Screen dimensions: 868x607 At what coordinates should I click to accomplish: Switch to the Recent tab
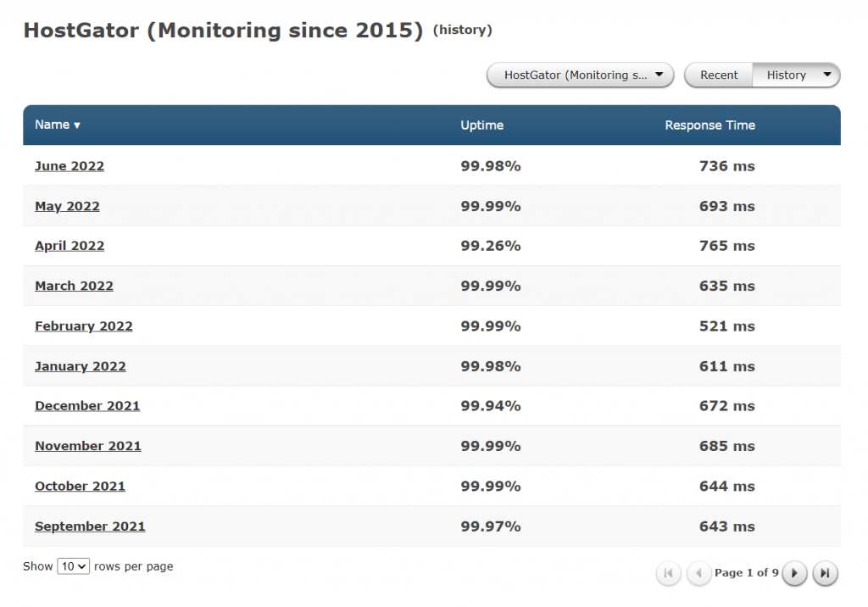click(x=719, y=75)
